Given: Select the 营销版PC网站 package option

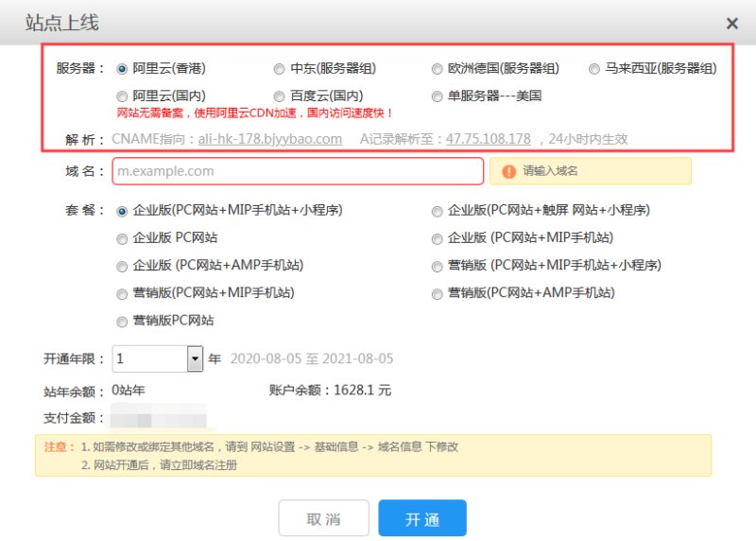Looking at the screenshot, I should tap(122, 322).
